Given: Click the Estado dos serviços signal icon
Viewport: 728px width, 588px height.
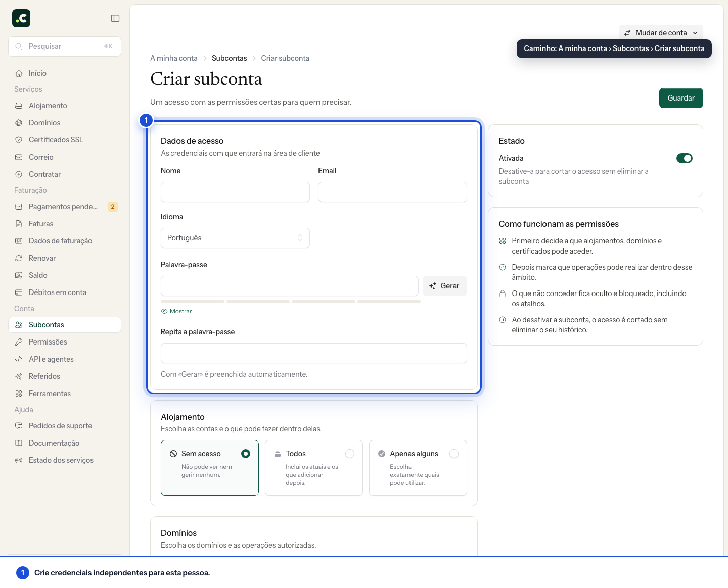Looking at the screenshot, I should tap(19, 460).
